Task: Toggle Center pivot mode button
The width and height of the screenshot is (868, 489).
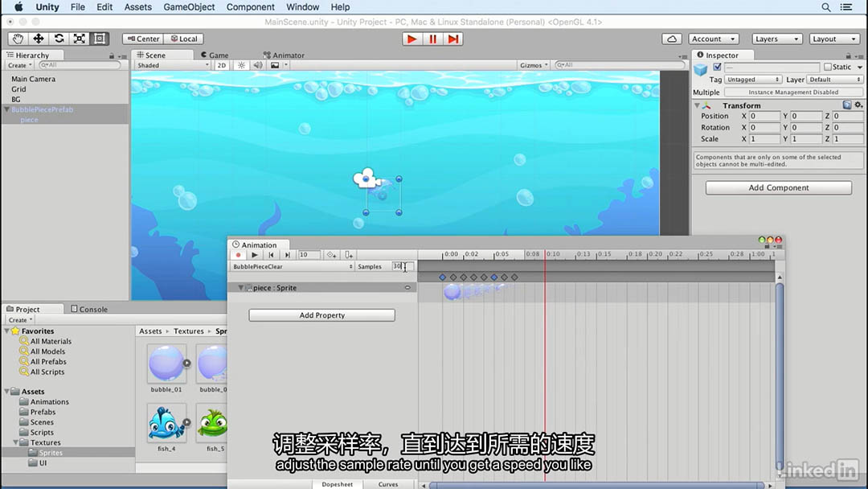Action: pyautogui.click(x=143, y=39)
